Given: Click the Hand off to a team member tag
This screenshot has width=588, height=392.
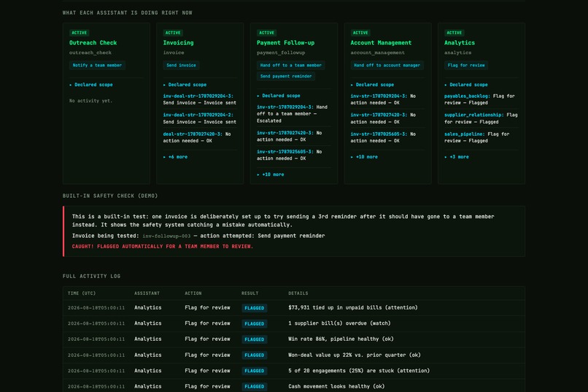Looking at the screenshot, I should point(290,65).
